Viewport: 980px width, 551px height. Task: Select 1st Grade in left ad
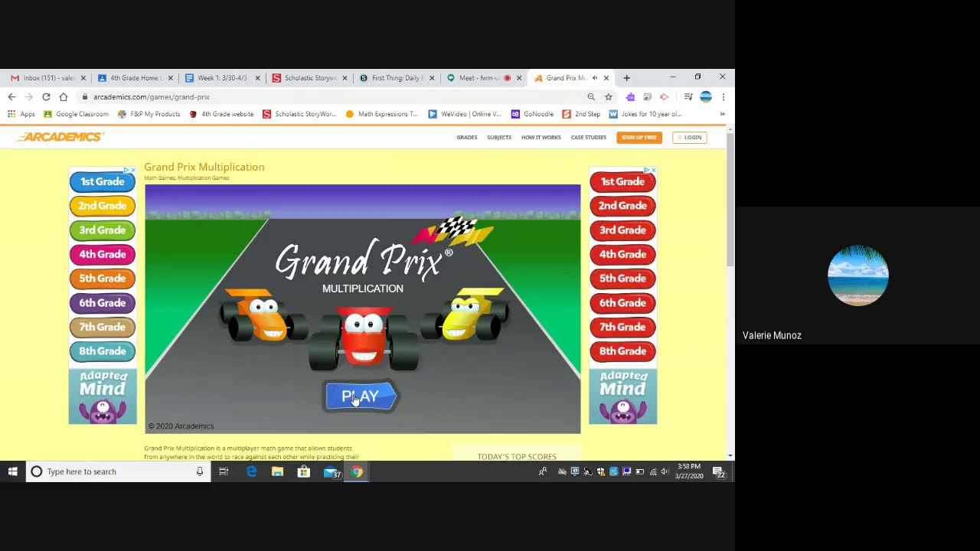click(x=102, y=181)
